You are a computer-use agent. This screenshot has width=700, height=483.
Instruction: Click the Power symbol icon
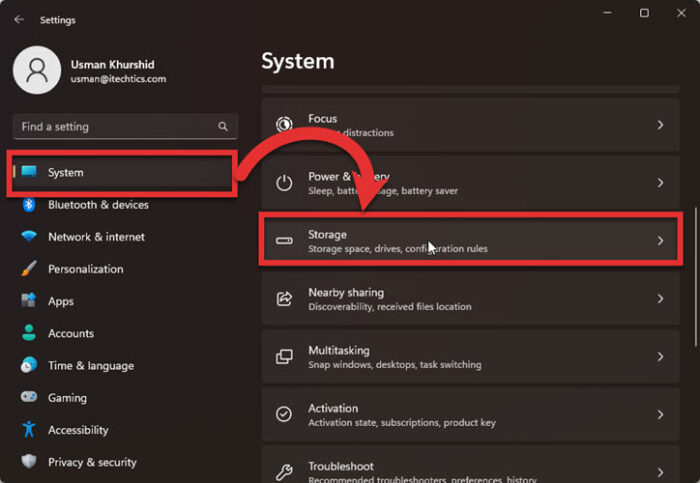point(284,183)
